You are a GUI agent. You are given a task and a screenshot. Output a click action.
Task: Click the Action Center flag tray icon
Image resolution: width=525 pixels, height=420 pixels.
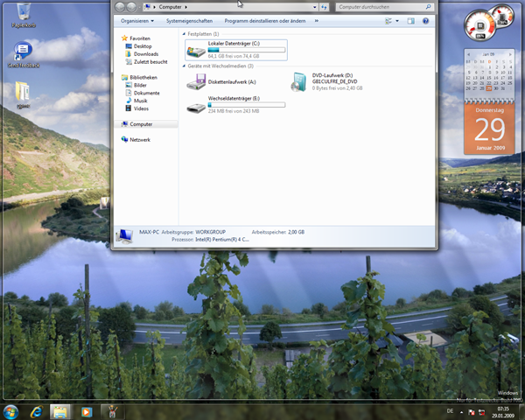click(472, 412)
